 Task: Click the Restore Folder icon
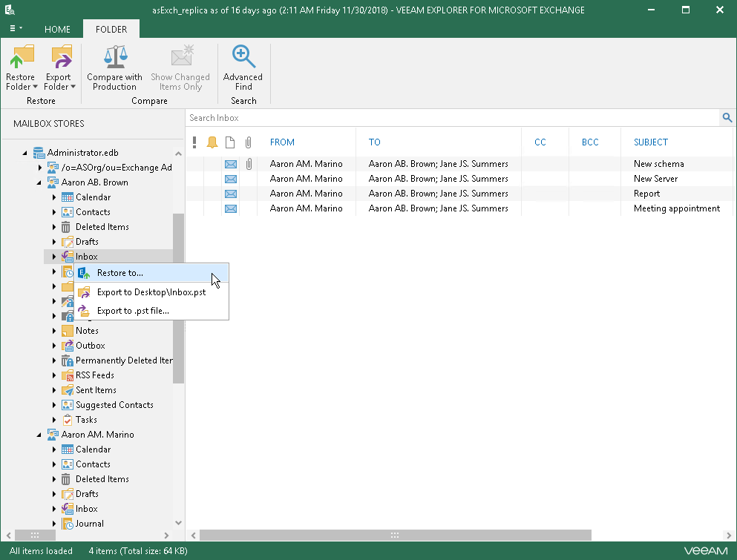point(22,57)
